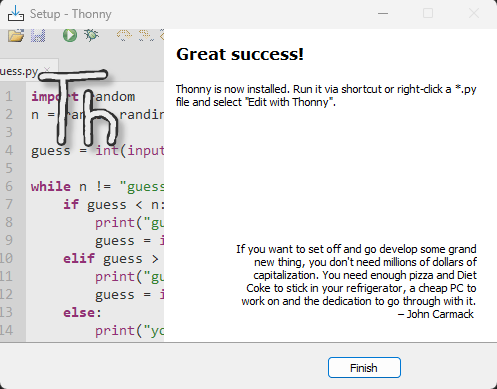
Task: Close the Setup - Thonny window
Action: click(473, 14)
